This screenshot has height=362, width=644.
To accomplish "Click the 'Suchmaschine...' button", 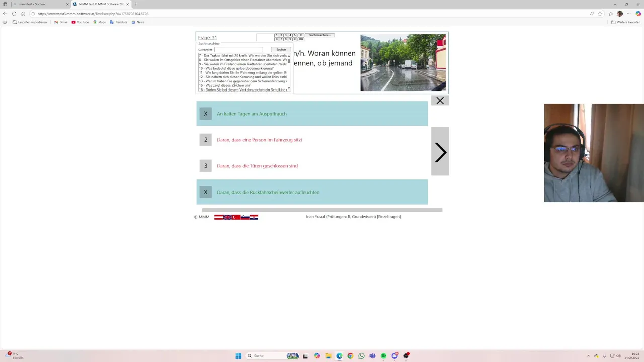I will (x=319, y=35).
